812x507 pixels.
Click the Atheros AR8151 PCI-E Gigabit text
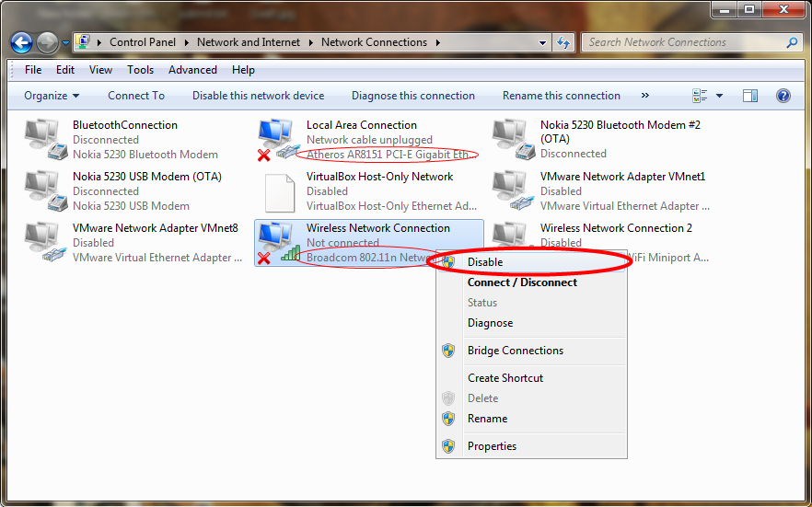(x=391, y=155)
